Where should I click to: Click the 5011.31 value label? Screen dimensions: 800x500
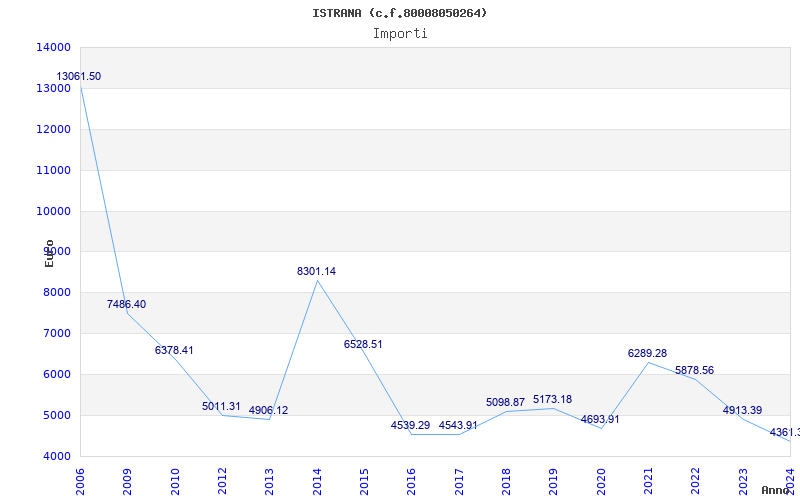coord(221,407)
